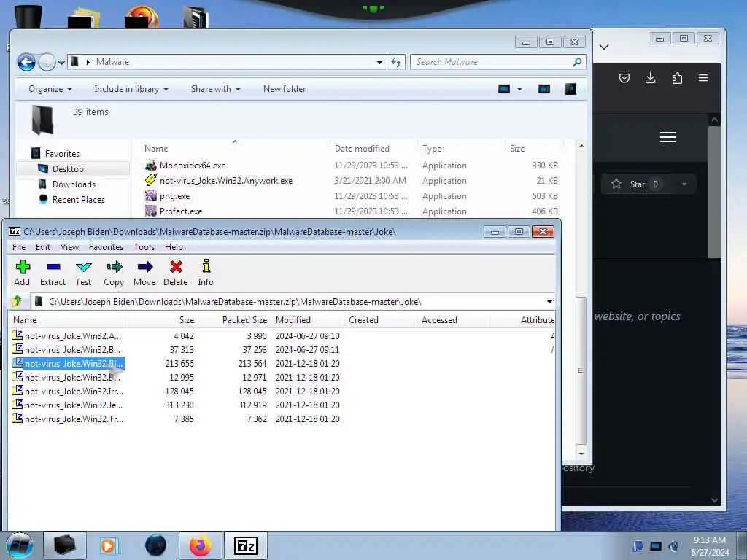The height and width of the screenshot is (560, 747).
Task: Select Downloads in Favorites
Action: pos(74,184)
